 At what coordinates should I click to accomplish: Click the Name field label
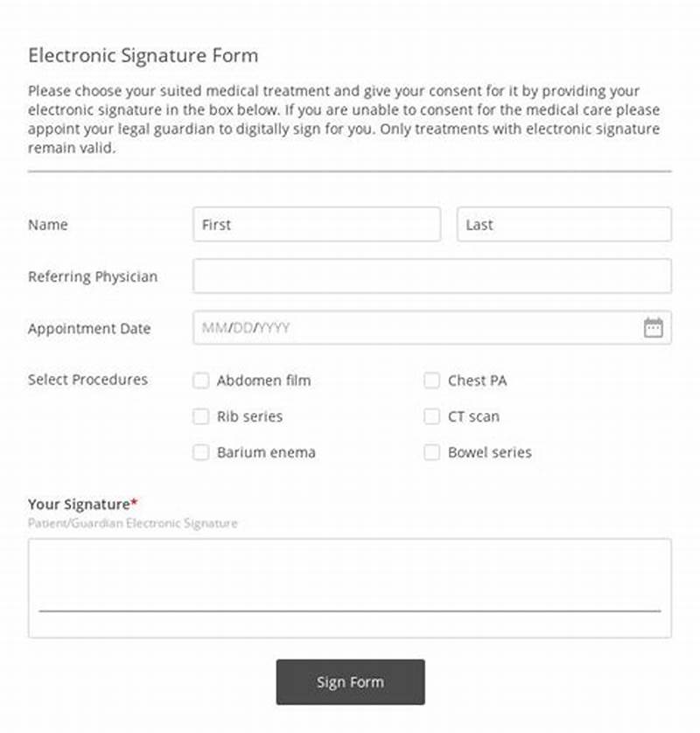tap(48, 225)
